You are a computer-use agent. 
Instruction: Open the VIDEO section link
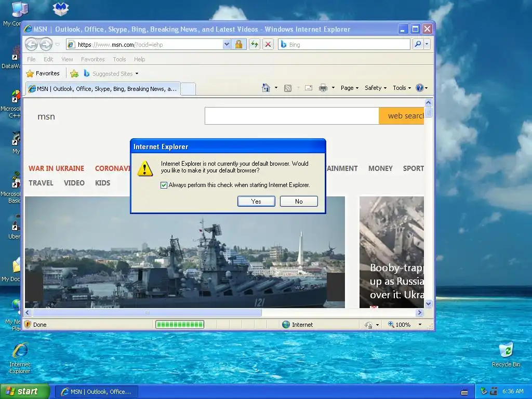pos(74,183)
